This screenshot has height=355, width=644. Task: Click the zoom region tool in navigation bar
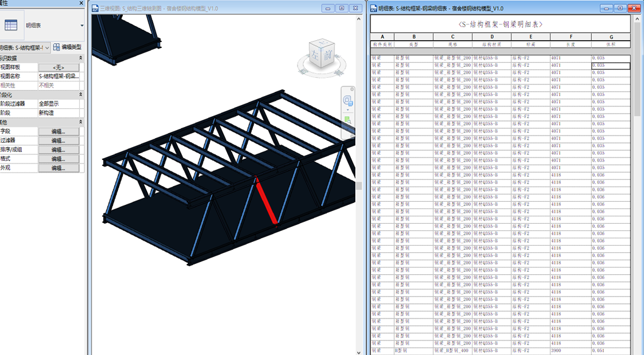pyautogui.click(x=348, y=120)
